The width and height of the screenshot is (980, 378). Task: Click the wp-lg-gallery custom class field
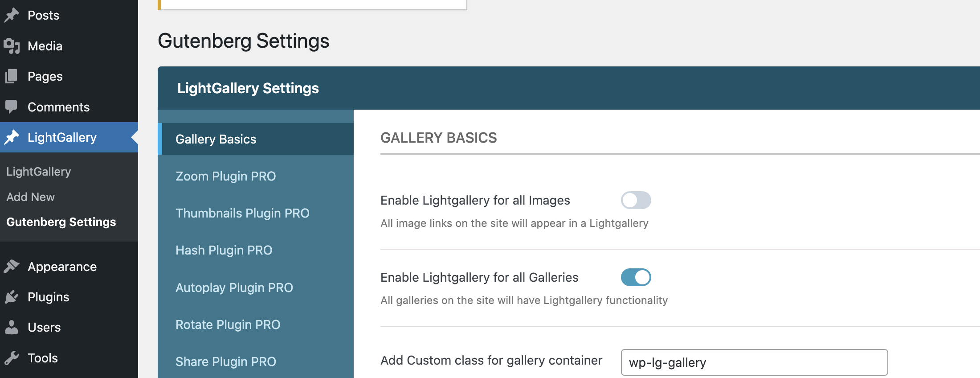pos(754,362)
